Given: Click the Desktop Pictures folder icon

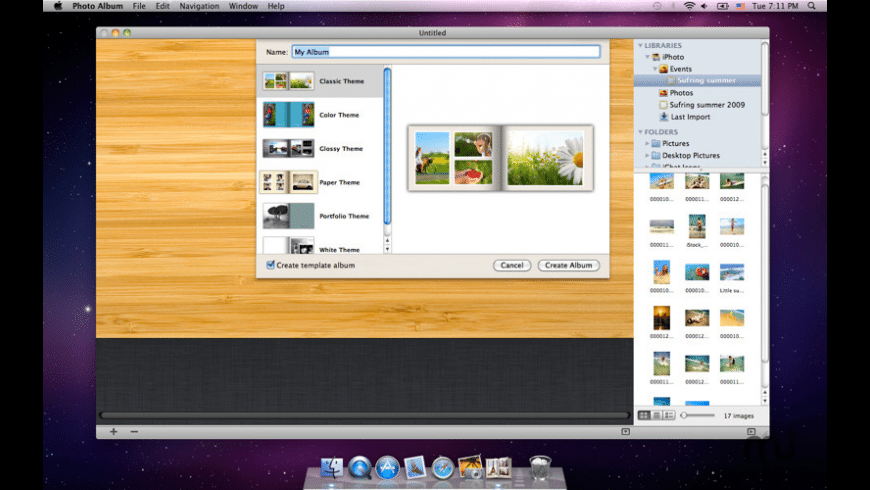Looking at the screenshot, I should 656,155.
